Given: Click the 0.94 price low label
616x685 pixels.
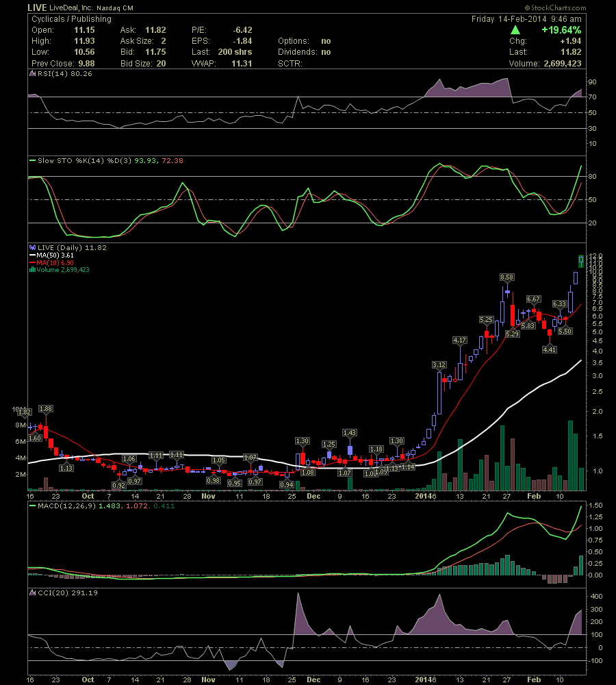Looking at the screenshot, I should [286, 484].
